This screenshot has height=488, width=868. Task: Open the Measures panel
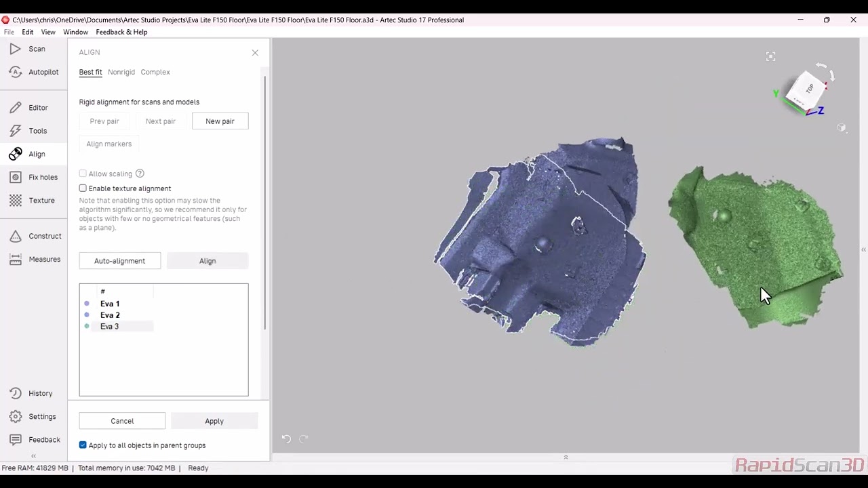tap(35, 259)
